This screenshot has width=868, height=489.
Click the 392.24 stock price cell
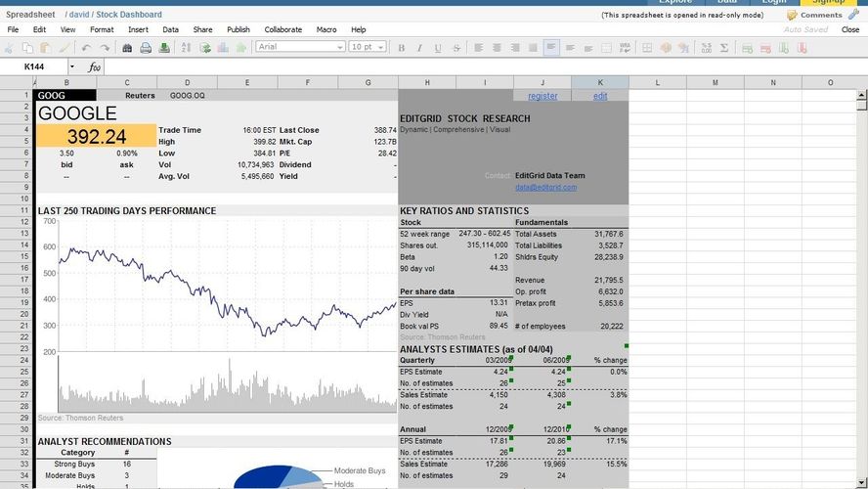pyautogui.click(x=97, y=136)
